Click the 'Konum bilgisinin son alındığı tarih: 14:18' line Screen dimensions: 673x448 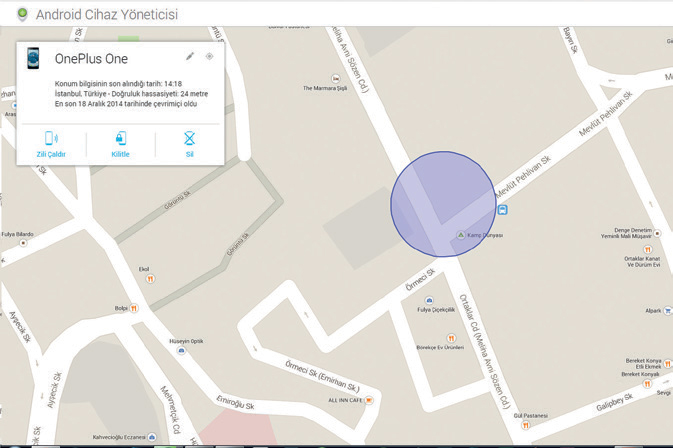pyautogui.click(x=118, y=84)
